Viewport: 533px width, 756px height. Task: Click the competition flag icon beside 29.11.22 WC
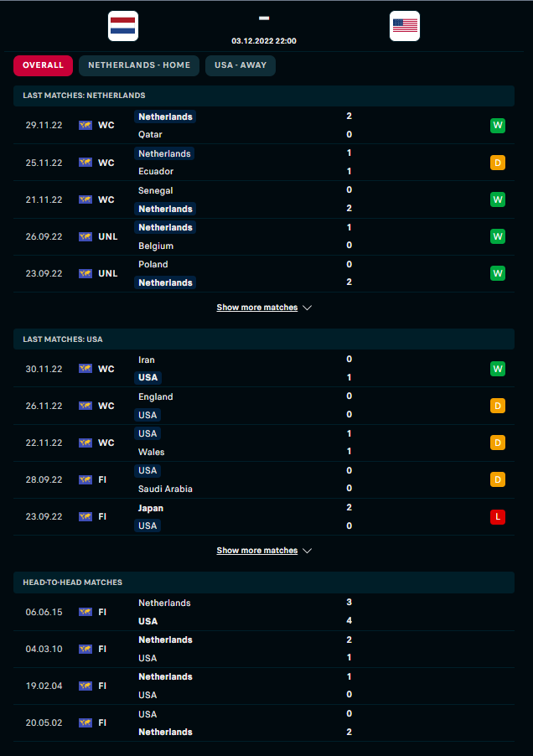click(85, 126)
